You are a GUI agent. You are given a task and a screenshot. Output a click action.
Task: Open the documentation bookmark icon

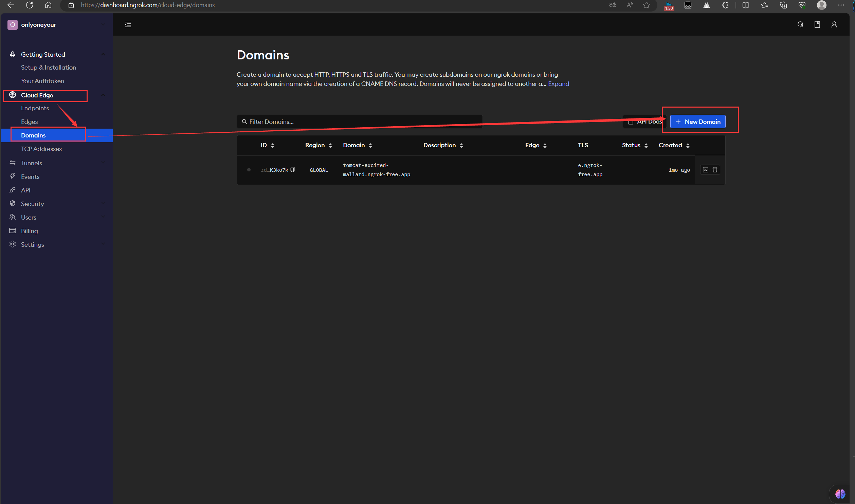click(x=817, y=24)
